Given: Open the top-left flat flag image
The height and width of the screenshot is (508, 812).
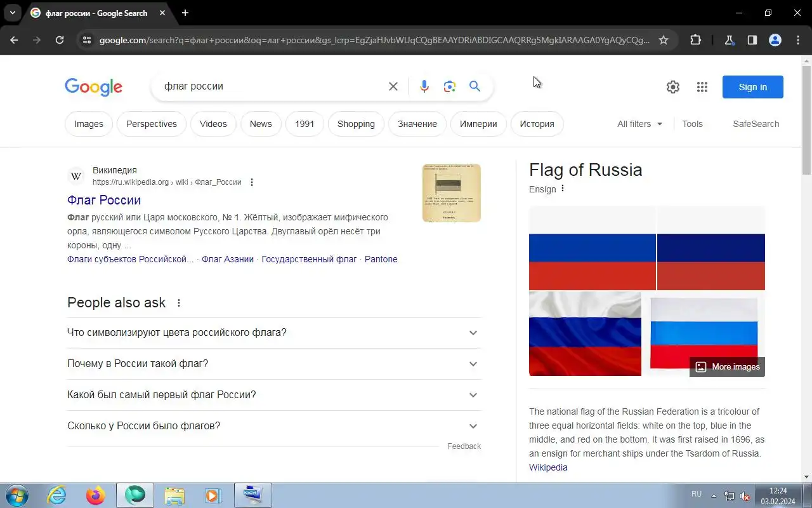Looking at the screenshot, I should [593, 248].
